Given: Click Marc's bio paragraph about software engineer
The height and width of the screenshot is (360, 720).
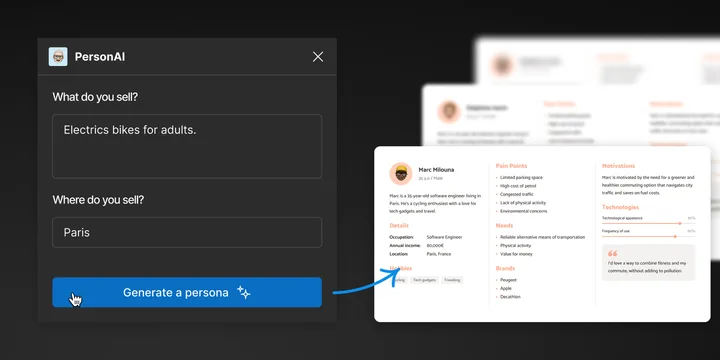Looking at the screenshot, I should point(435,203).
